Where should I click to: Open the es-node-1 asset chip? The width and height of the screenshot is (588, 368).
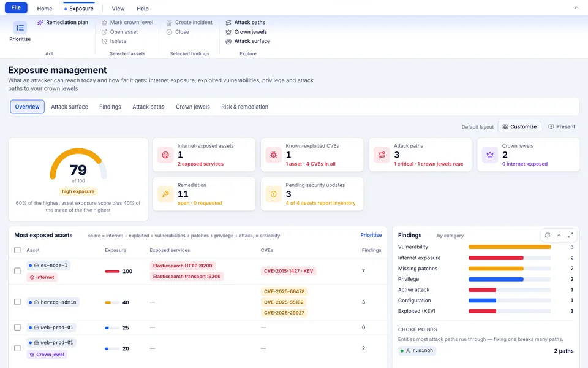tap(48, 265)
